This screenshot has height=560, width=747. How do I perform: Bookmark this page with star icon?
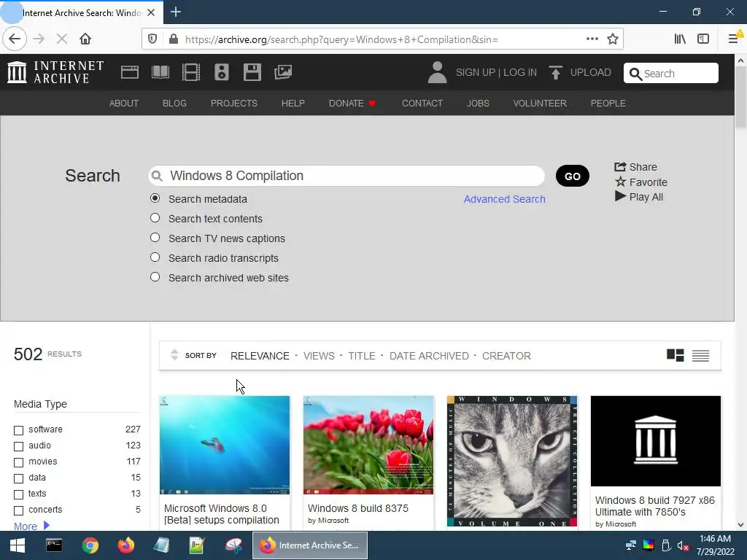pos(613,39)
